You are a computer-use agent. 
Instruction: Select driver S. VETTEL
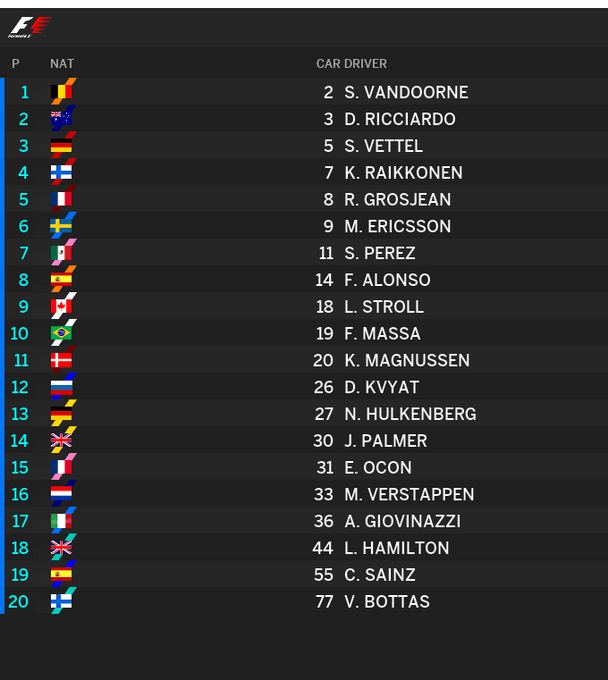(383, 146)
